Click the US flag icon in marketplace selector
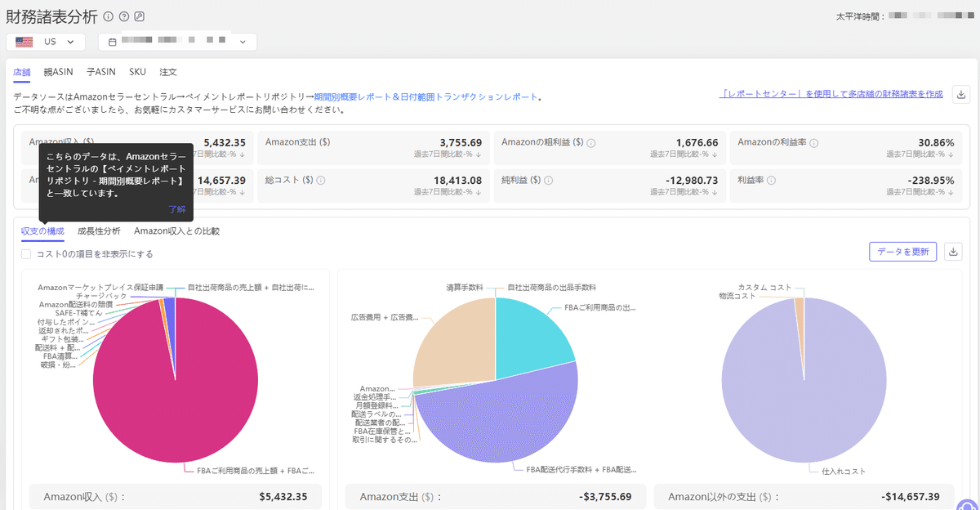This screenshot has height=510, width=980. (x=24, y=42)
